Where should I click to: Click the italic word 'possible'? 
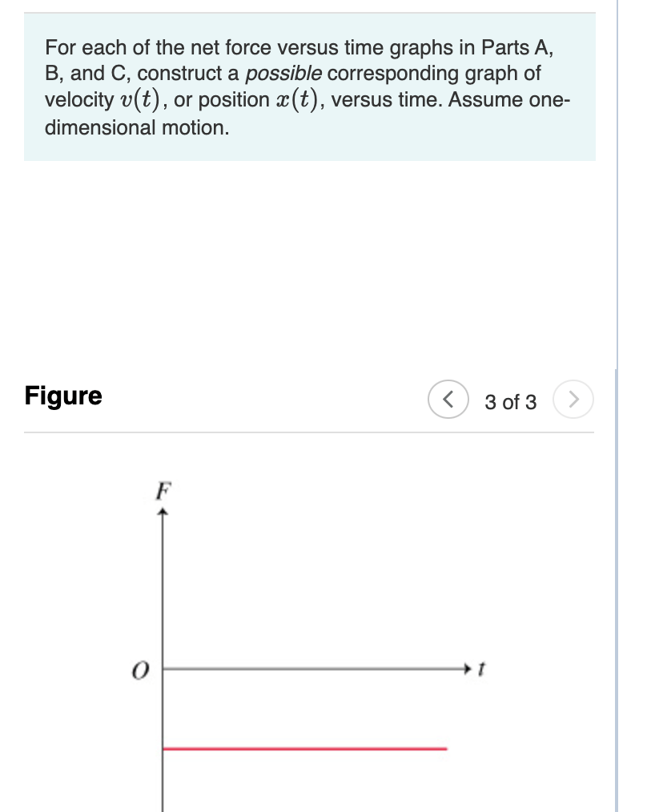[283, 74]
